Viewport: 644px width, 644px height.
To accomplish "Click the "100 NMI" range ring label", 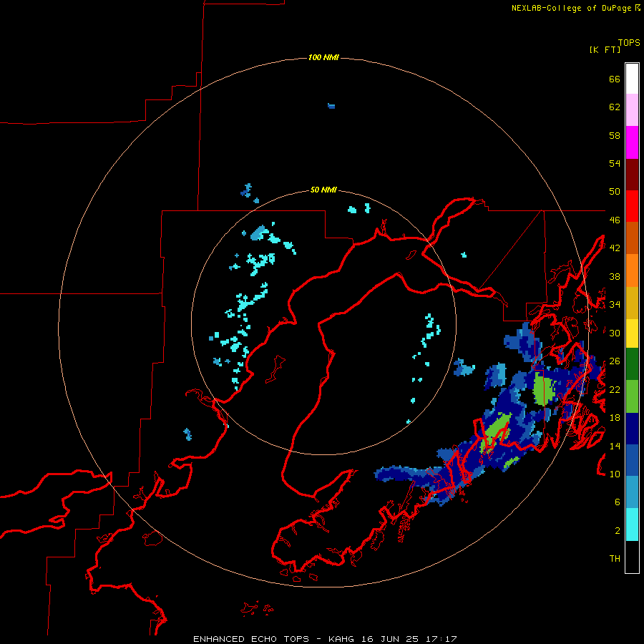I will [x=323, y=57].
